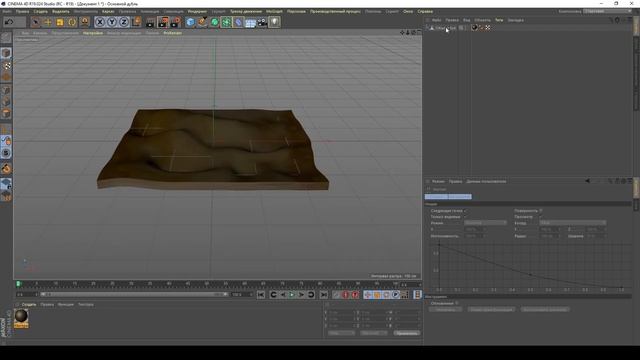
Task: Switch to points mode icon
Action: [x=6, y=90]
